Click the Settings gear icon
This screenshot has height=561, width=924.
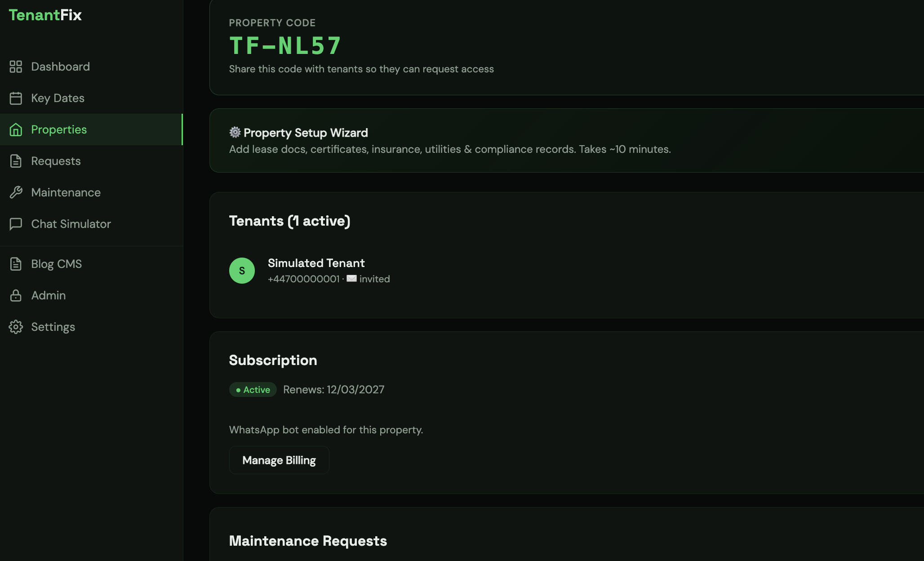click(16, 327)
